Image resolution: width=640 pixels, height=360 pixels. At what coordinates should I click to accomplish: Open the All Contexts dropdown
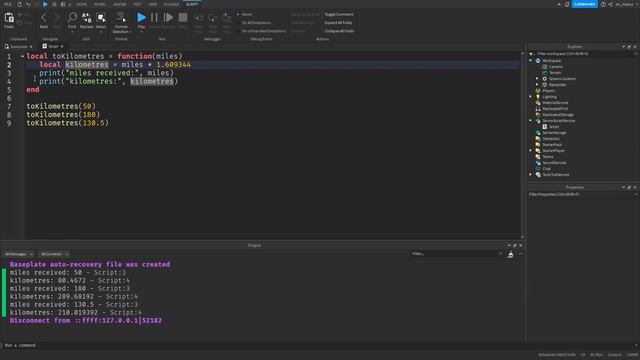55,254
